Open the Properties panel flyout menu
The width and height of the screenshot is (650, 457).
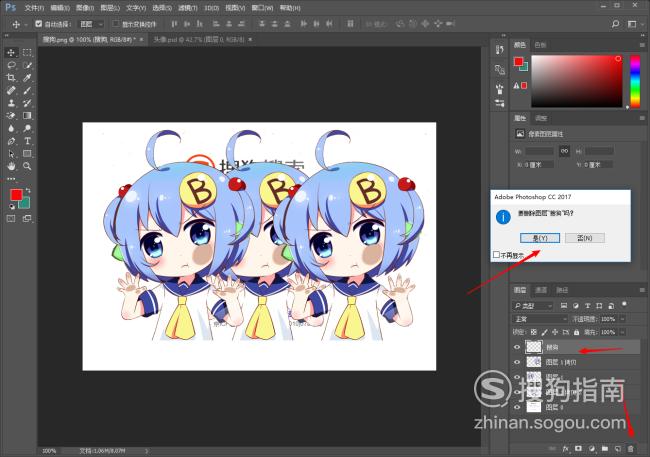pos(642,118)
